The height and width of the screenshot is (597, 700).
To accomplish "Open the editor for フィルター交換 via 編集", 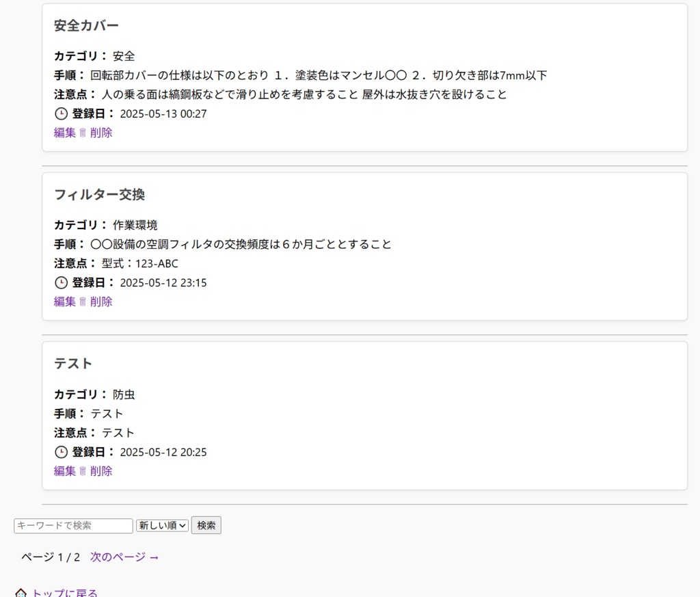I will [64, 302].
